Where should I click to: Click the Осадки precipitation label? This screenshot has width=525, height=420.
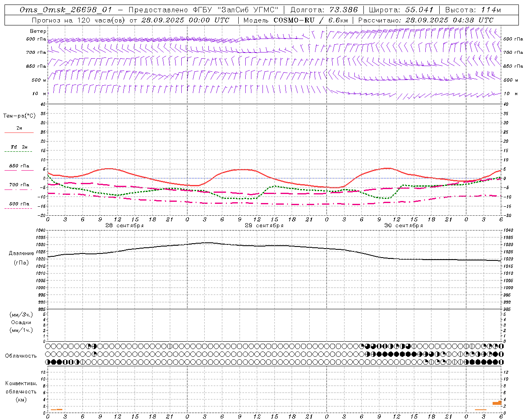click(21, 323)
